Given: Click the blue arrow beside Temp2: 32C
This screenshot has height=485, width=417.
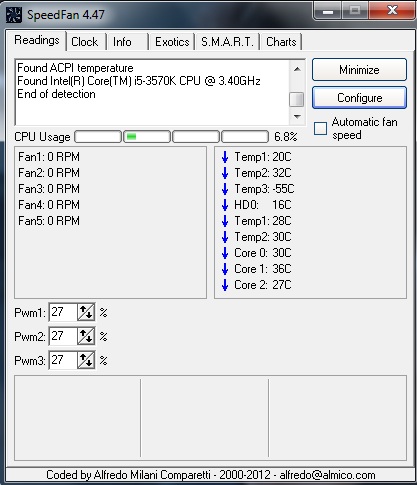Looking at the screenshot, I should pos(225,173).
